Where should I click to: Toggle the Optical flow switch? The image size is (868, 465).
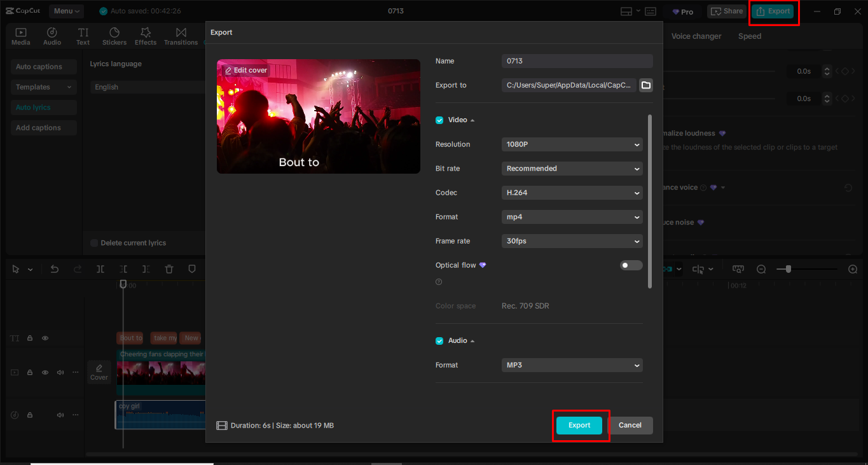click(x=631, y=265)
